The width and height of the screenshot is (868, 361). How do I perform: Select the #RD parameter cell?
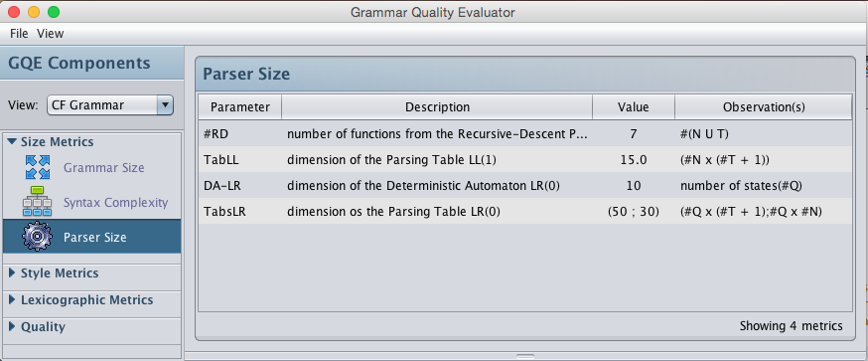coord(240,133)
